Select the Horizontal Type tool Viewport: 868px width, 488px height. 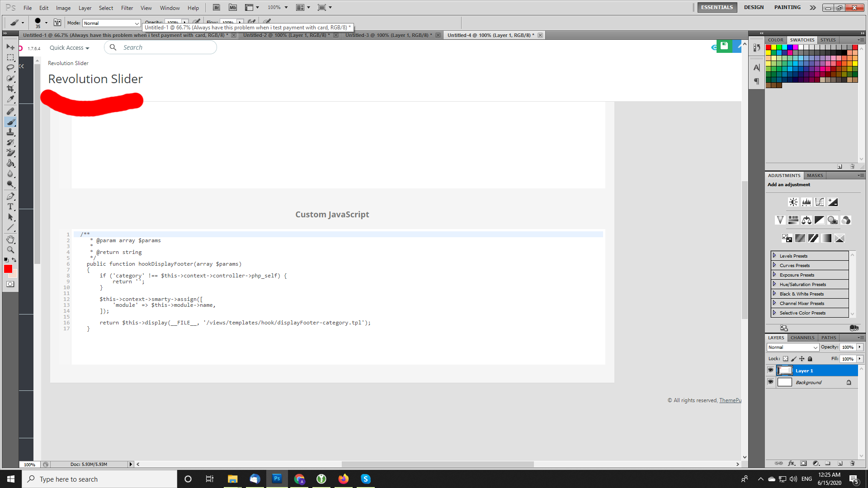click(x=10, y=206)
